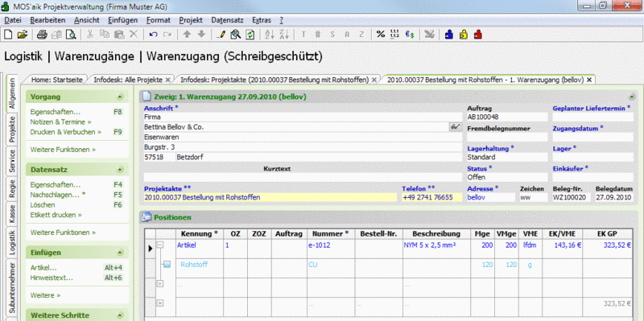Open file using the folder icon

tap(23, 35)
